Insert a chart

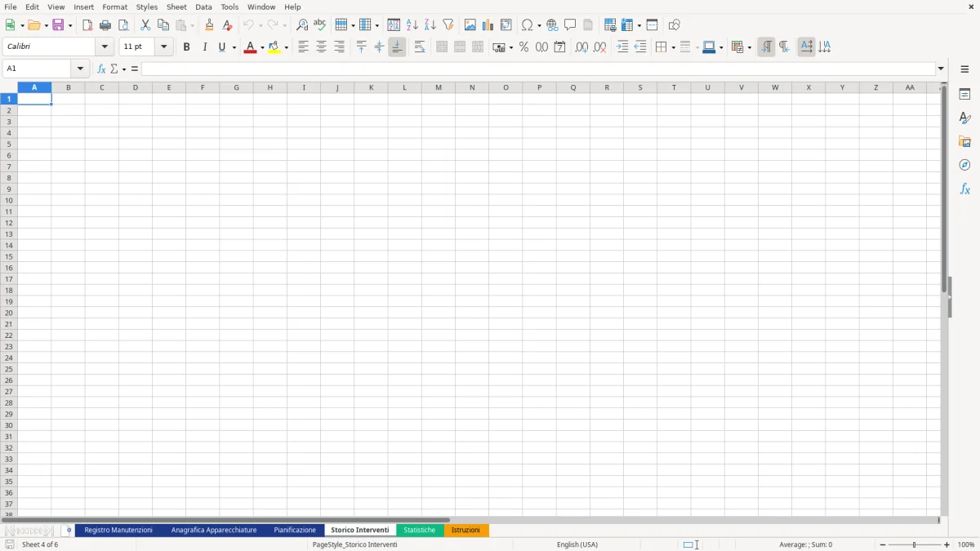pos(488,24)
